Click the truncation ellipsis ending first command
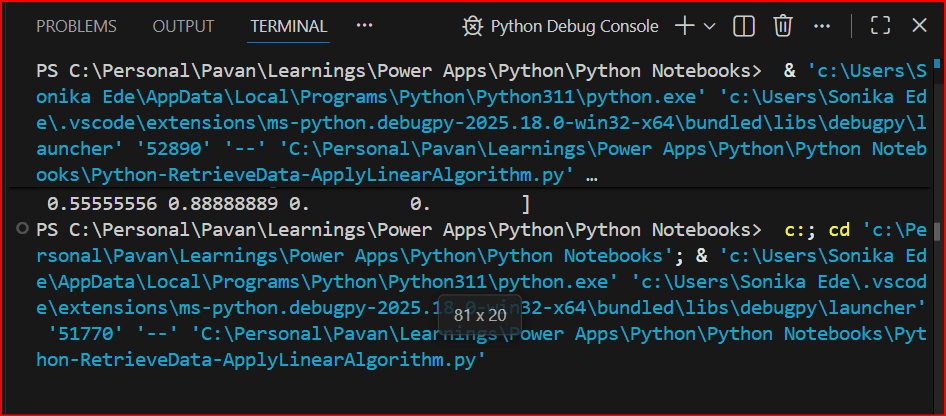The height and width of the screenshot is (416, 946). 593,176
